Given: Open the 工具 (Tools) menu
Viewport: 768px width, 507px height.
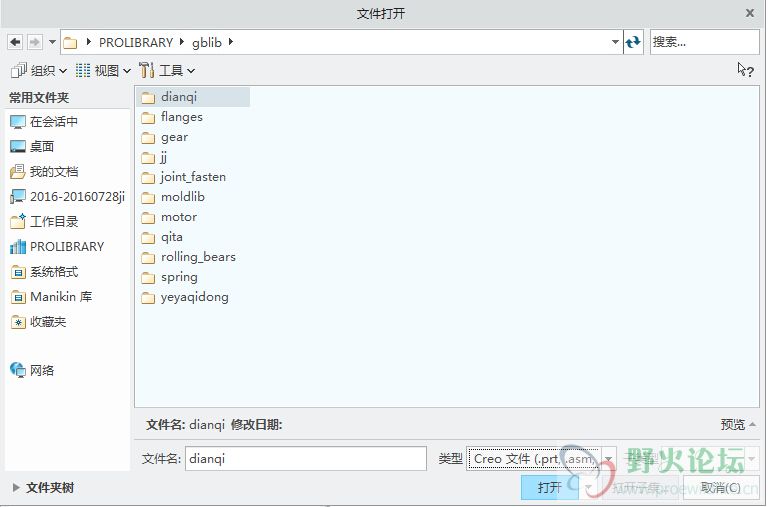Looking at the screenshot, I should (167, 71).
